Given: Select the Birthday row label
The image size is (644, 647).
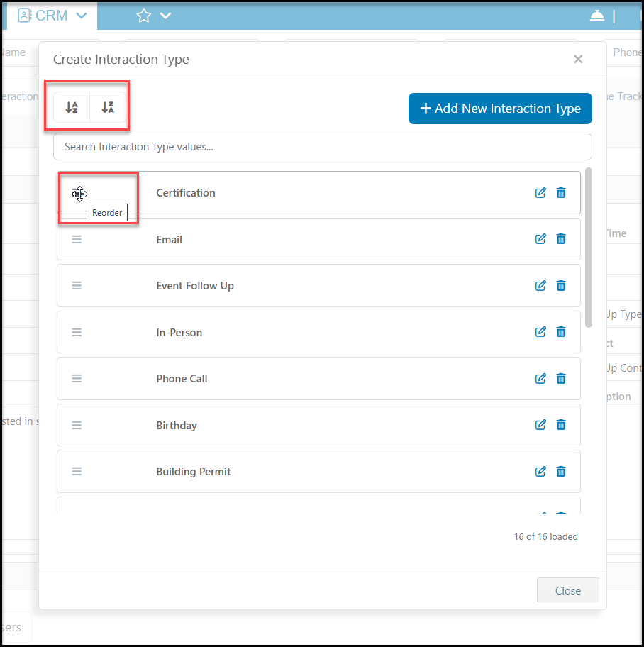Looking at the screenshot, I should [177, 425].
